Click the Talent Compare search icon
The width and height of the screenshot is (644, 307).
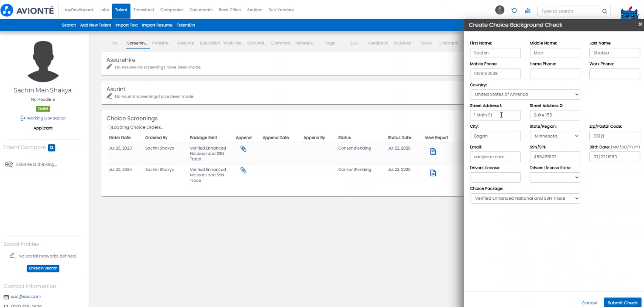point(52,148)
